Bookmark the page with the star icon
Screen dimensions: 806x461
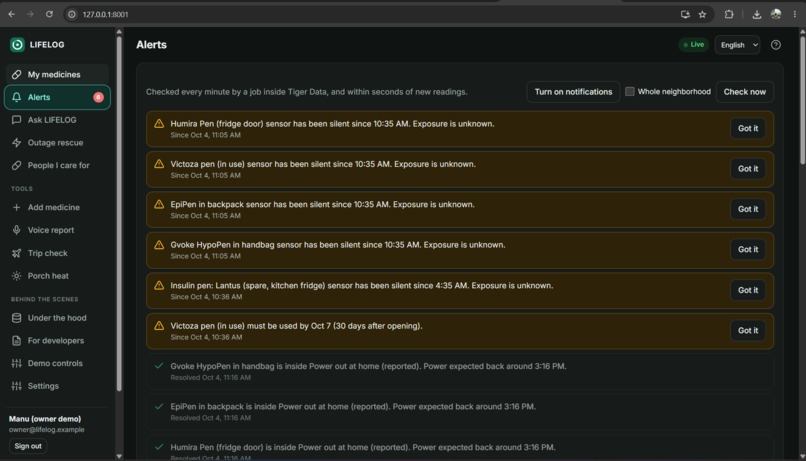[x=702, y=14]
